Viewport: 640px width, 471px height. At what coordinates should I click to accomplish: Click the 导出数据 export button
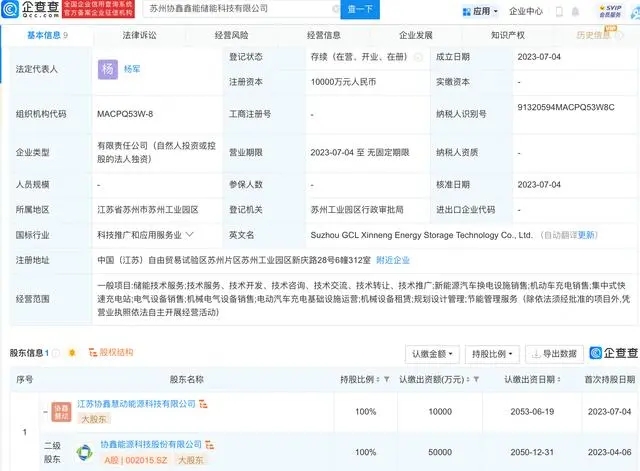(x=555, y=354)
